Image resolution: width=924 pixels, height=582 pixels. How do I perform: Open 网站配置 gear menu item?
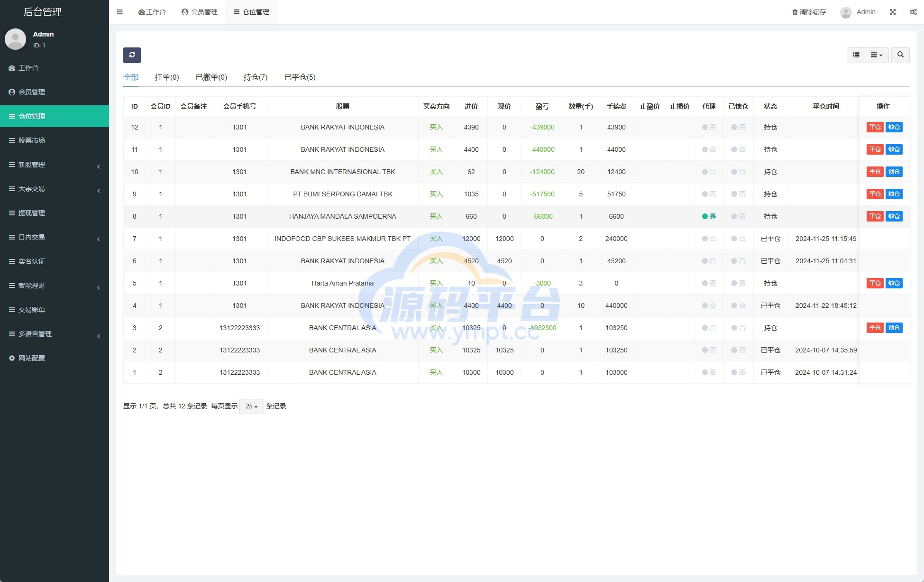coord(31,358)
